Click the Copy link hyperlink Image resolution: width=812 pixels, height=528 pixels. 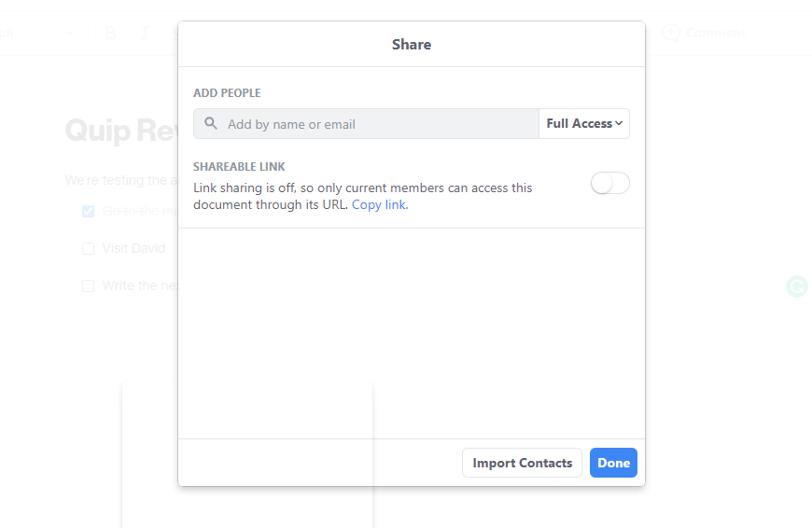click(380, 204)
